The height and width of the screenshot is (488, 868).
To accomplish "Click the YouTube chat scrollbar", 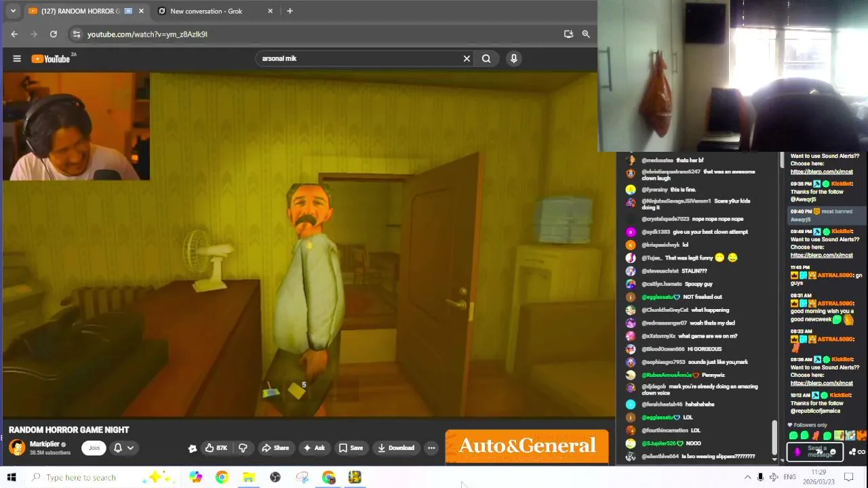I will tap(774, 439).
